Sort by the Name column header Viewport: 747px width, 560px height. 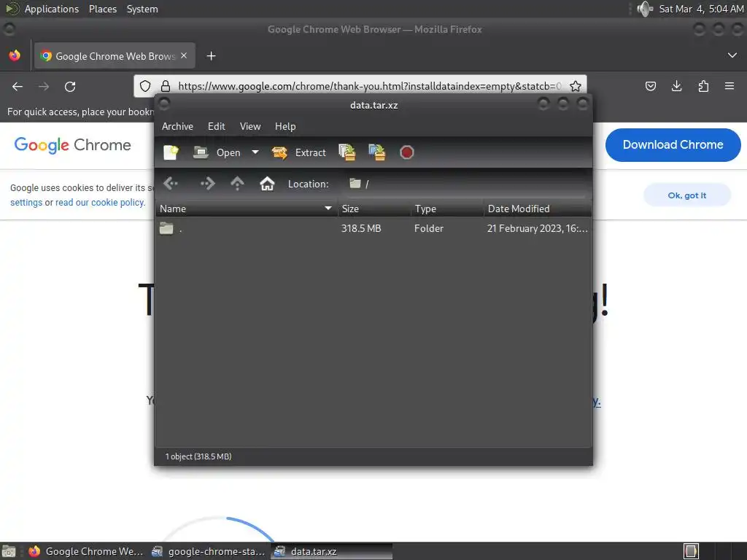coord(247,209)
